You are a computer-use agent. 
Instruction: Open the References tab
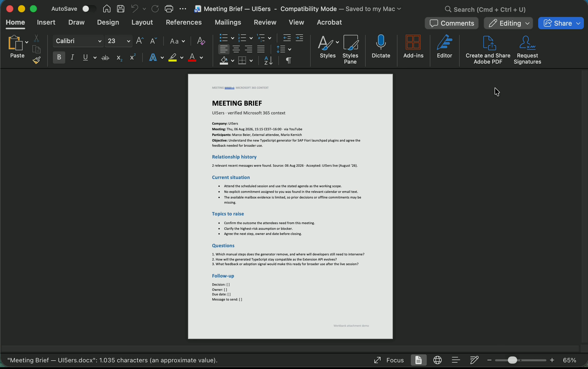click(184, 22)
